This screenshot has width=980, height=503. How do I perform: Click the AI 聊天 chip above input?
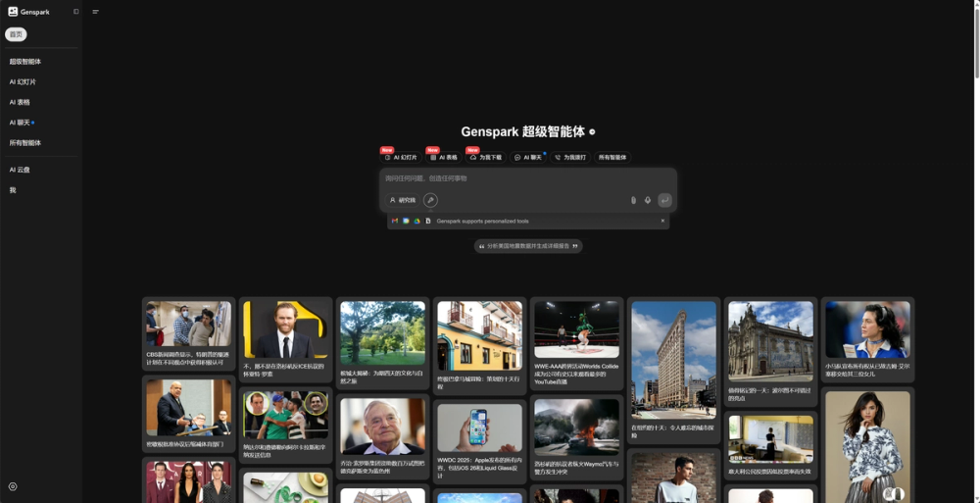coord(528,158)
